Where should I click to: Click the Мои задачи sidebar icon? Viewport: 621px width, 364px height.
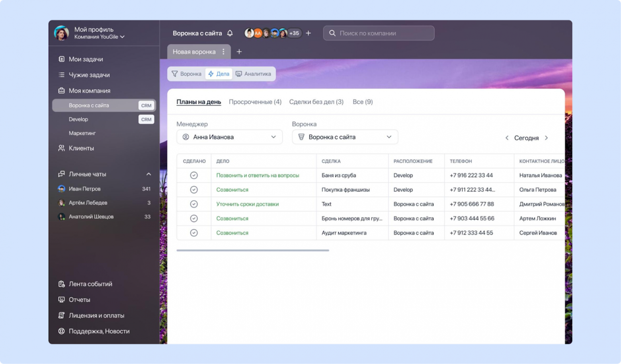[61, 59]
